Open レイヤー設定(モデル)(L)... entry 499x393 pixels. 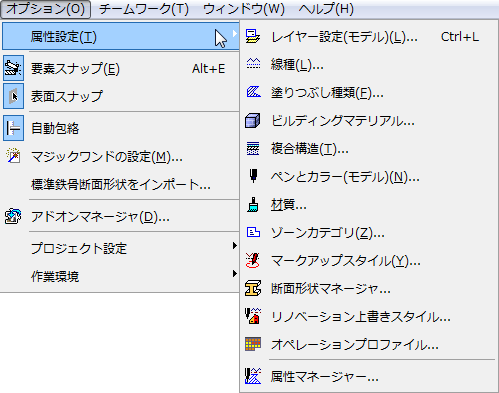(x=344, y=37)
